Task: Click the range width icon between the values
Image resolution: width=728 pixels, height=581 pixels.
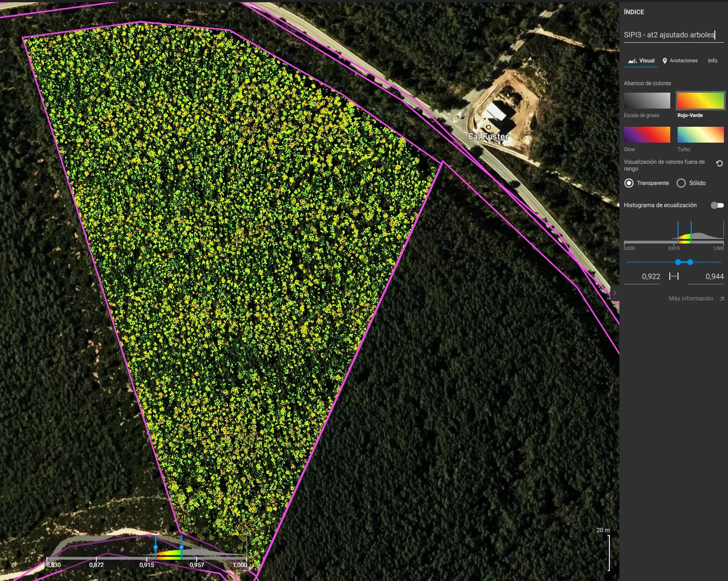Action: click(x=674, y=276)
